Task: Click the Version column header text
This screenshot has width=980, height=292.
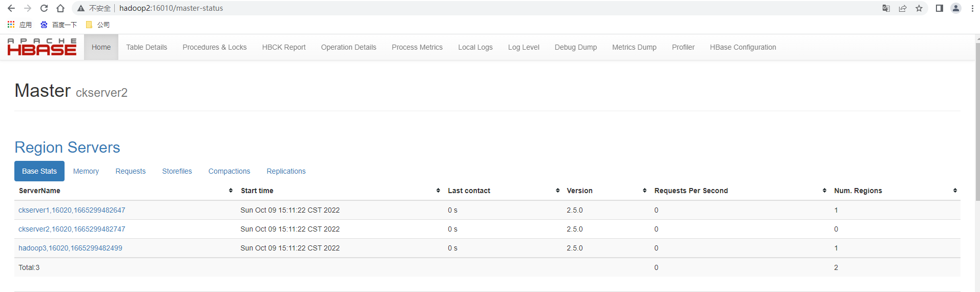Action: tap(579, 191)
